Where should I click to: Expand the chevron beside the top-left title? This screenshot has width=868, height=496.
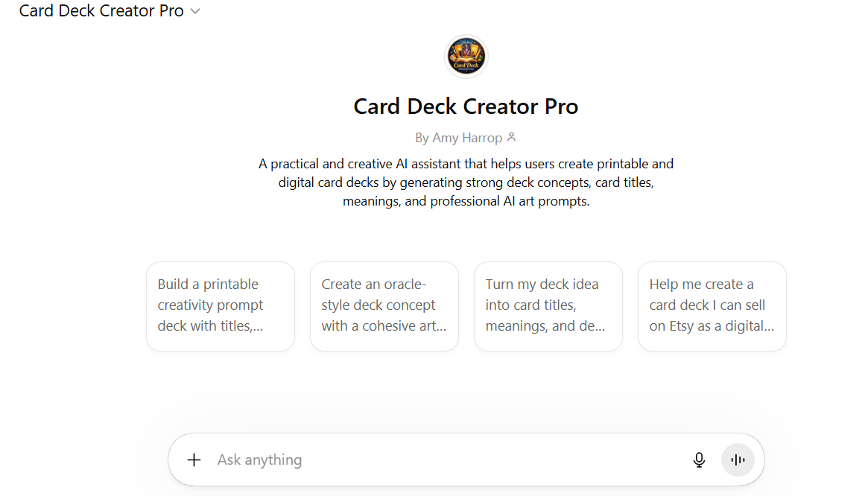[x=195, y=11]
